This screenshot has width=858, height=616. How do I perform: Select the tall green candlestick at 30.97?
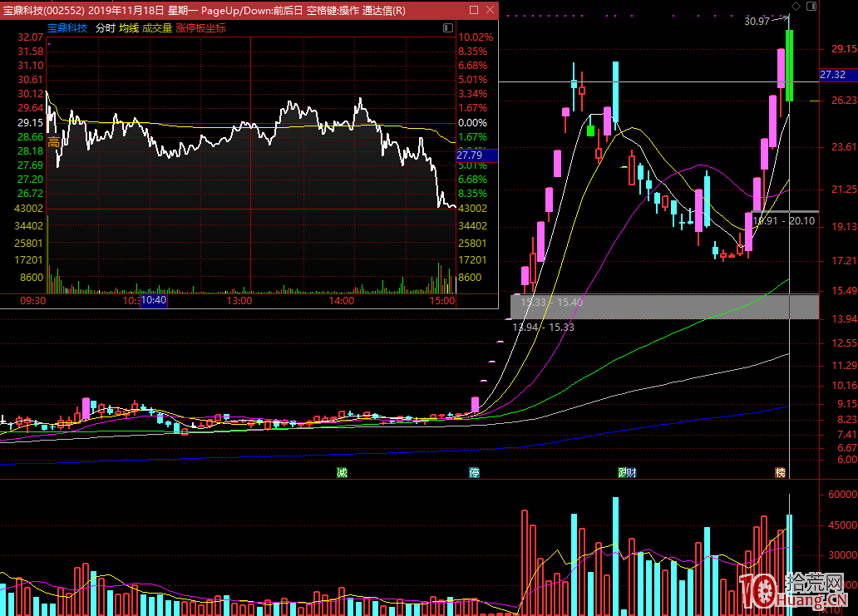pyautogui.click(x=789, y=67)
